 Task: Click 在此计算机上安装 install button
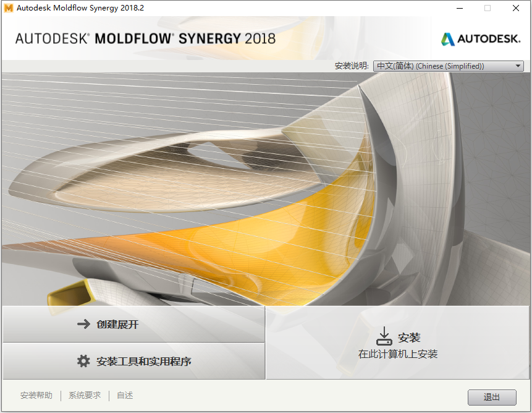[398, 343]
